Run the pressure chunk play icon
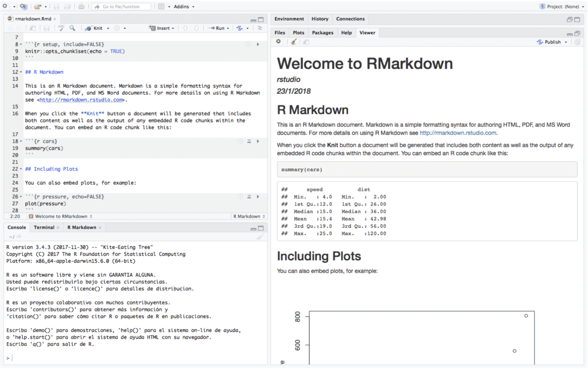This screenshot has width=588, height=369. (x=258, y=197)
